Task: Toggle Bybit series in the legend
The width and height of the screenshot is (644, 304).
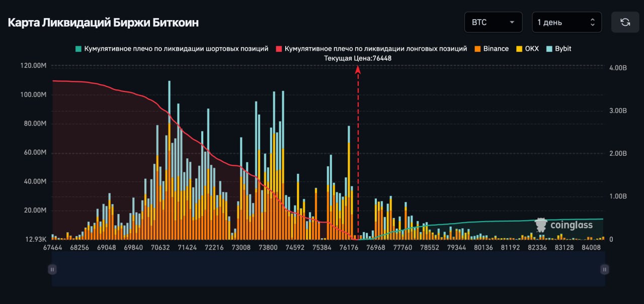Action: point(559,49)
